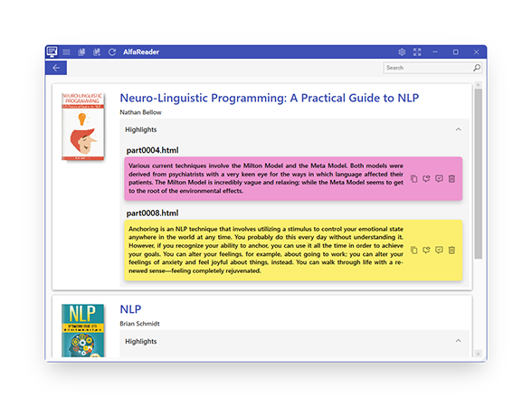
Task: Open the Neuro-Linguistic Programming book title
Action: (270, 98)
